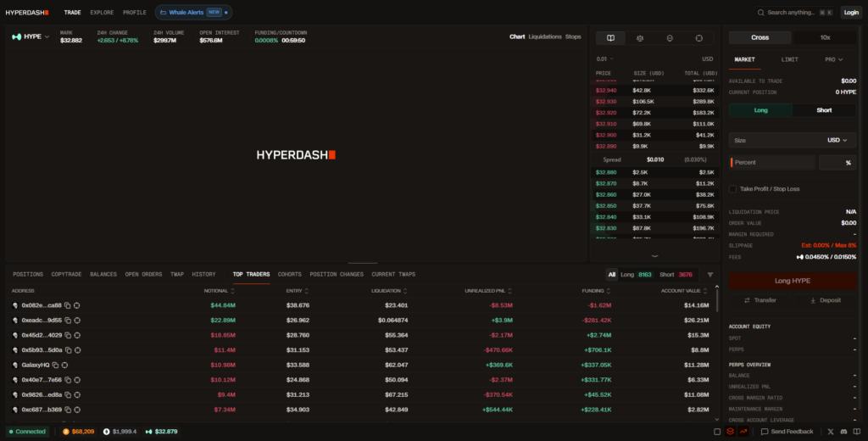Select the third order book panel icon
The image size is (868, 441).
[x=670, y=37]
